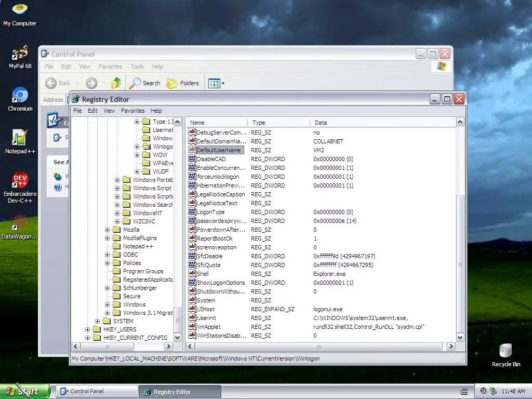Click Registry Editor taskbar button
Viewport: 532px width, 399px height.
[180, 392]
